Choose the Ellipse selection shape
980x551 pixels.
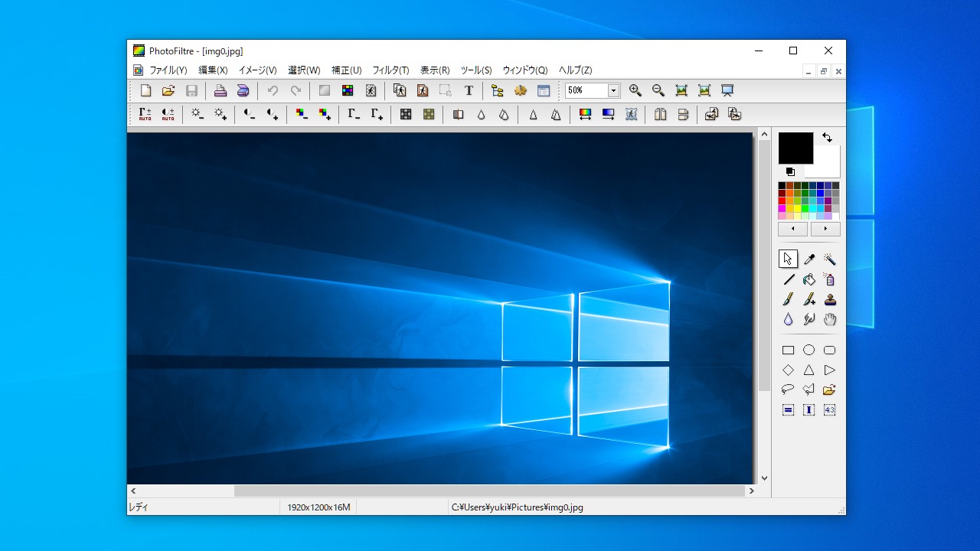coord(808,350)
